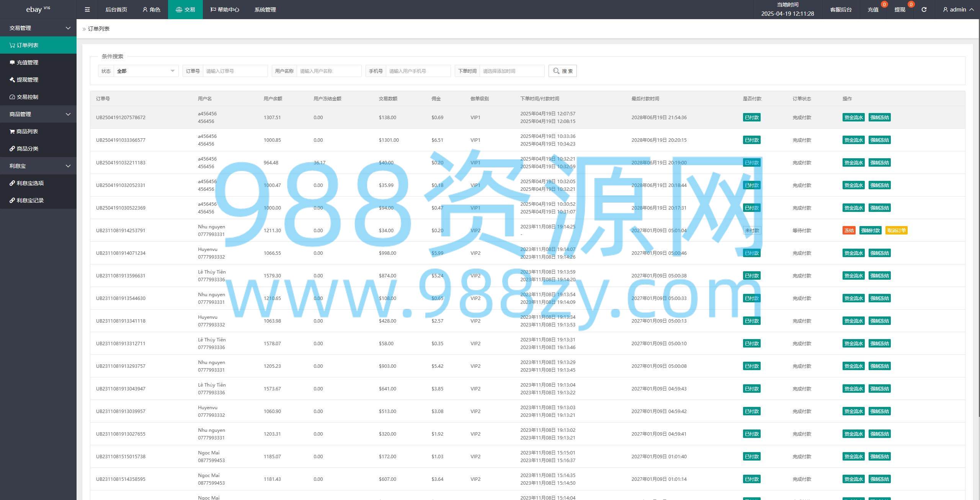Click the hamburger menu collapse icon
The image size is (980, 500).
point(87,10)
